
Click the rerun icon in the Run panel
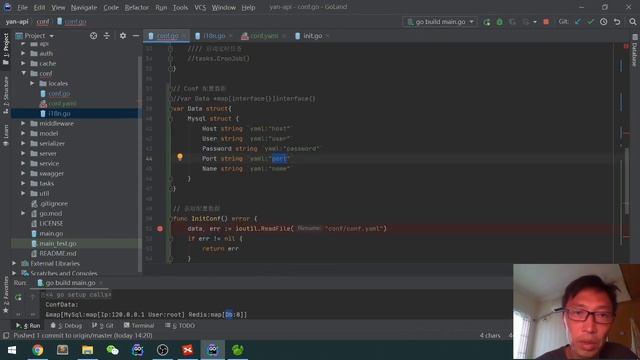(18, 297)
